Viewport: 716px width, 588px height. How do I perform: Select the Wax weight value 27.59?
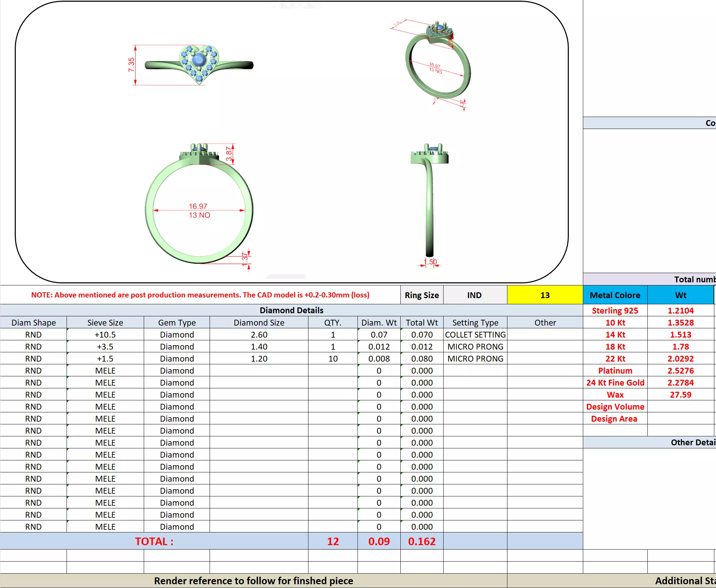coord(680,395)
